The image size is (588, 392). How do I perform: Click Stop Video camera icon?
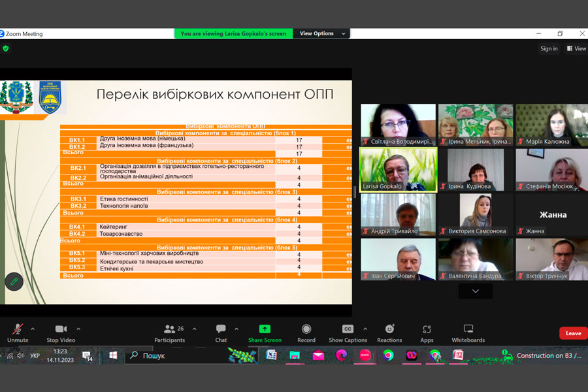(x=61, y=329)
